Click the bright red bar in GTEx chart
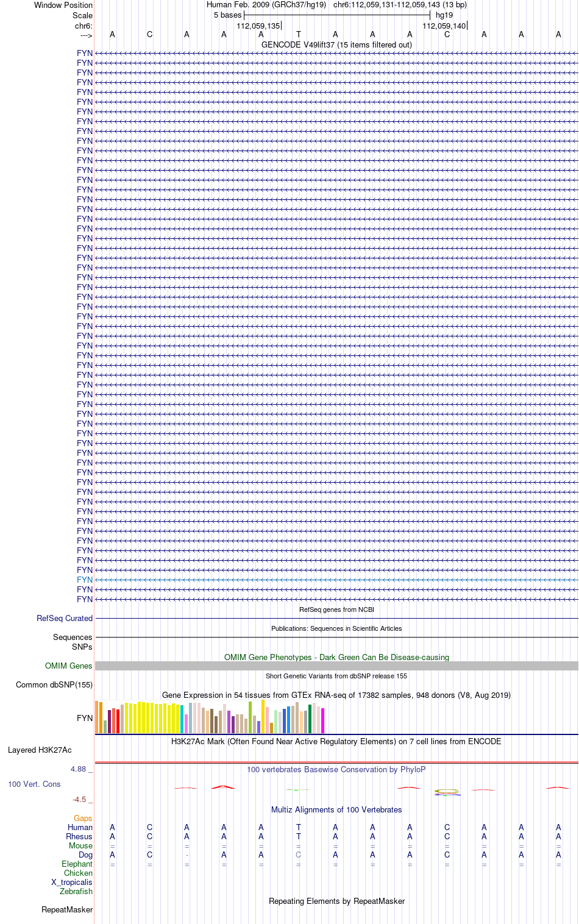The image size is (579, 924). click(x=118, y=721)
